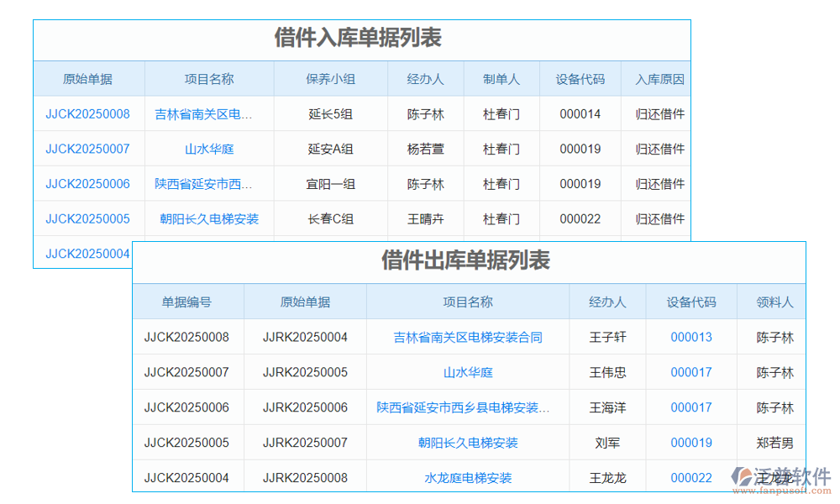Viewport: 840px width, 504px height.
Task: Click the 泛普软件 logo icon
Action: point(742,477)
